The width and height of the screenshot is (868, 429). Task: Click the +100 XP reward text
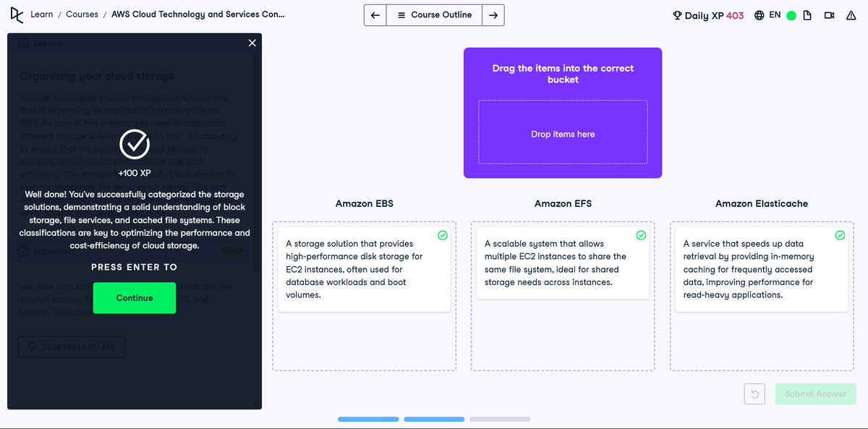(135, 174)
